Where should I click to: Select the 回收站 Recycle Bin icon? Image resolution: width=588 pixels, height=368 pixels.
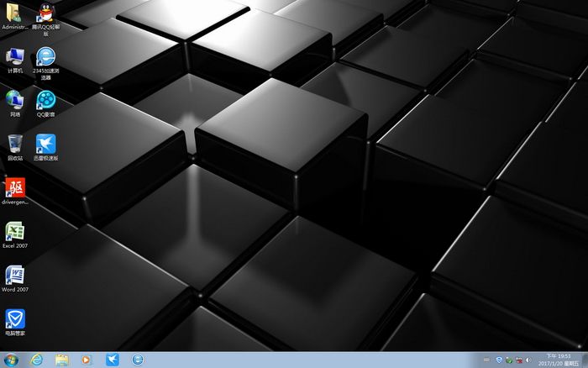pos(15,144)
